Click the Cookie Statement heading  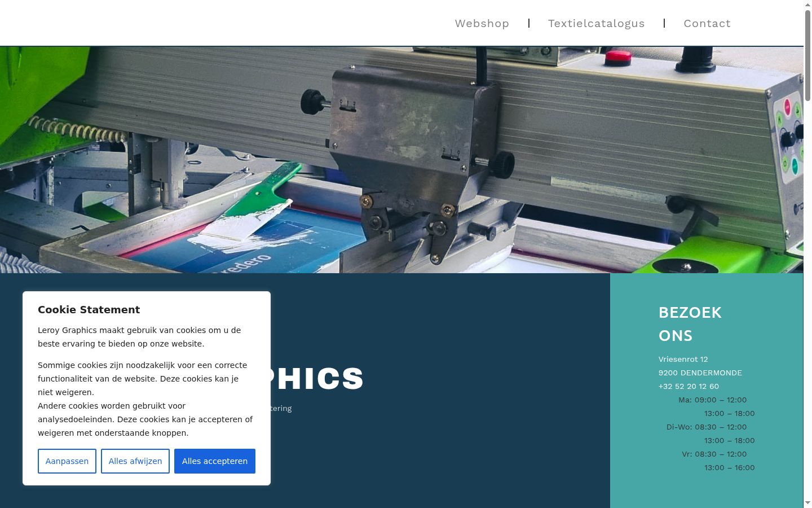[x=89, y=309]
